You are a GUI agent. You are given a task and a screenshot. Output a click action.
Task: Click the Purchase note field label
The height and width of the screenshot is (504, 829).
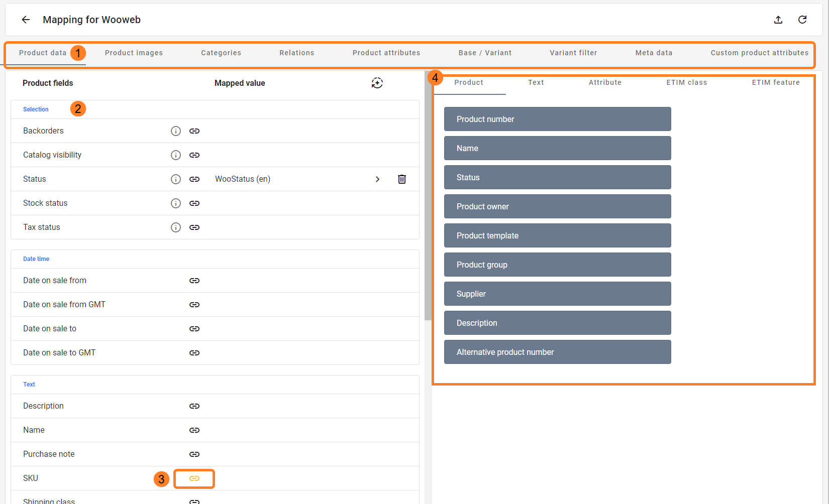(x=49, y=454)
